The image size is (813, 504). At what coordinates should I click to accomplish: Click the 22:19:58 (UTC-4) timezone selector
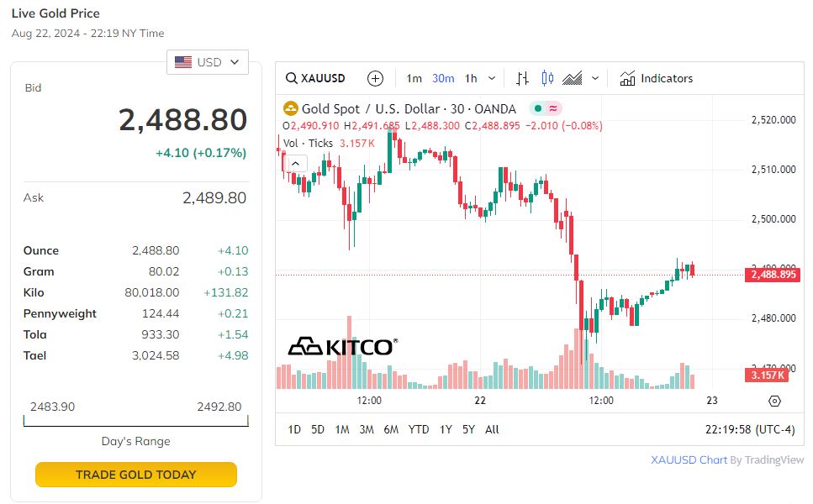tap(749, 429)
